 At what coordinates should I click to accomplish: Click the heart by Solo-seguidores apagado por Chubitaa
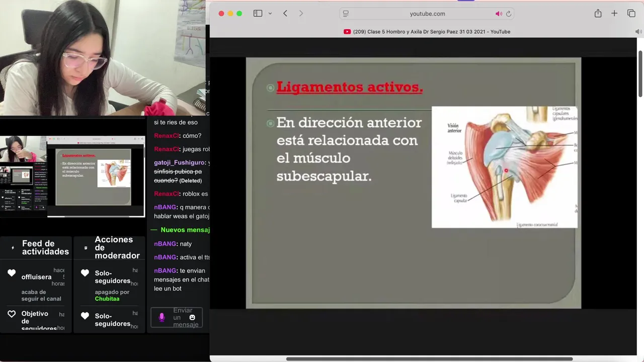pos(85,273)
